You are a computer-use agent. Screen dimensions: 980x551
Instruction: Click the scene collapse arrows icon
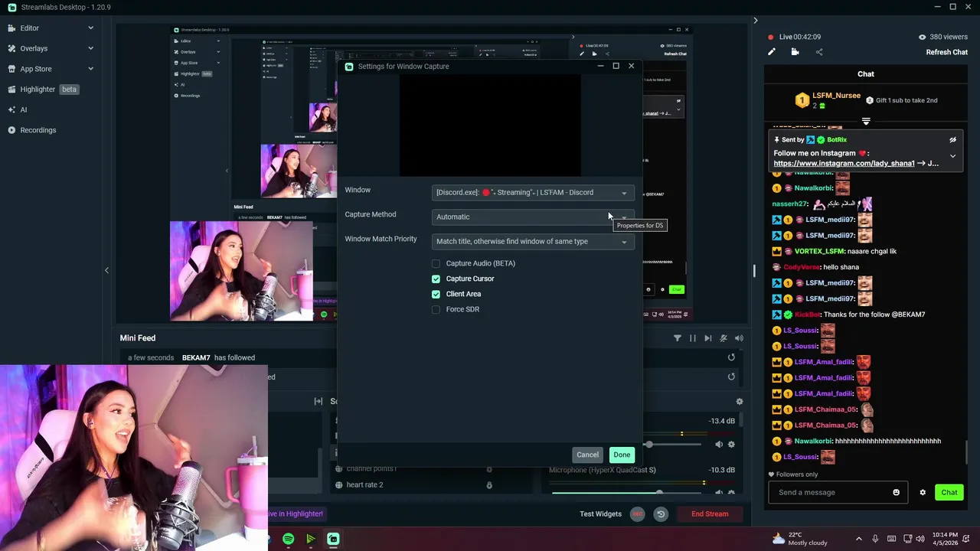click(318, 401)
